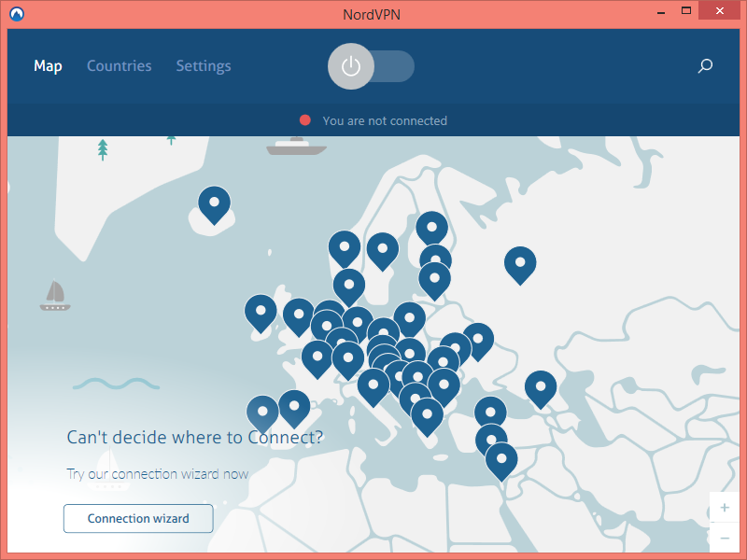The height and width of the screenshot is (560, 747).
Task: Toggle the VPN power switch on
Action: pyautogui.click(x=371, y=66)
